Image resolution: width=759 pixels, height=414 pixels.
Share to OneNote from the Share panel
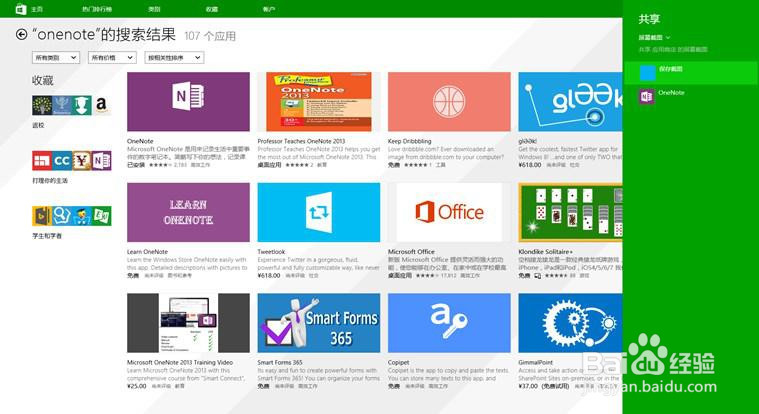point(690,96)
